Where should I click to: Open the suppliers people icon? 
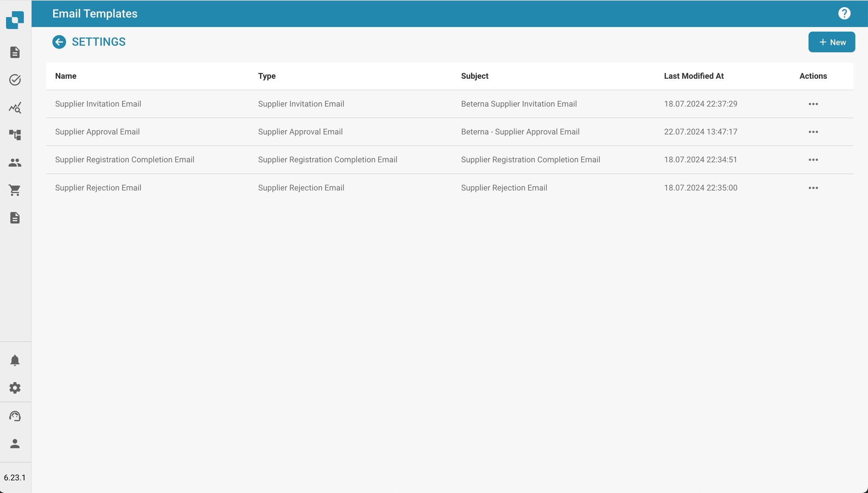[15, 163]
